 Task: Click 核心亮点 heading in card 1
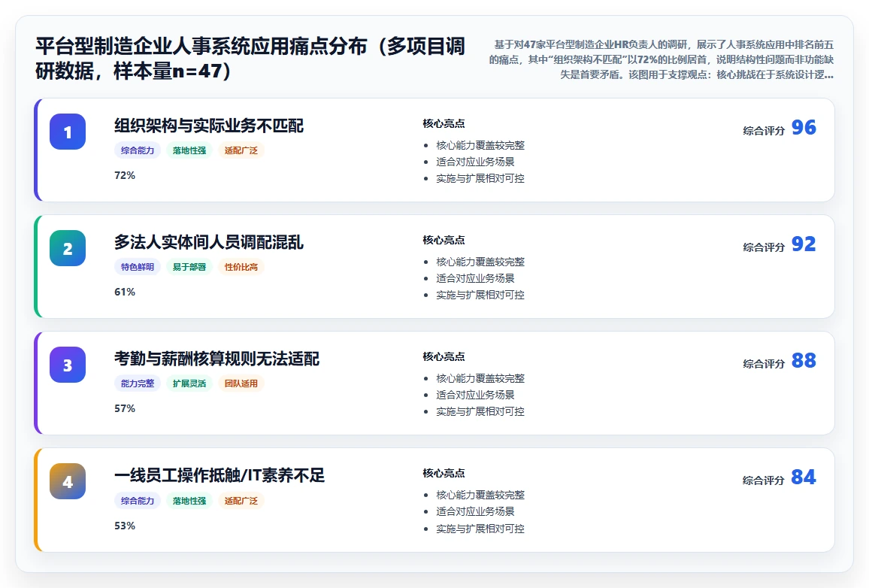(444, 123)
